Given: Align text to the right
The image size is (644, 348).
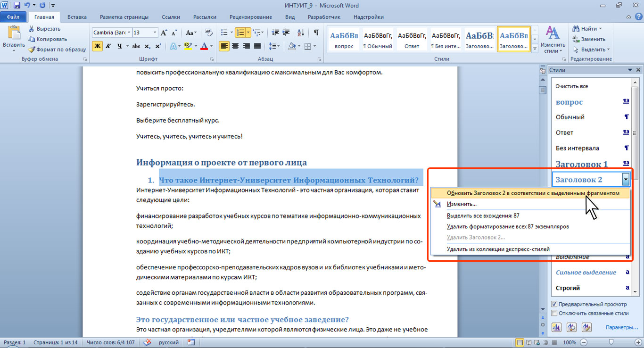Looking at the screenshot, I should coord(246,46).
